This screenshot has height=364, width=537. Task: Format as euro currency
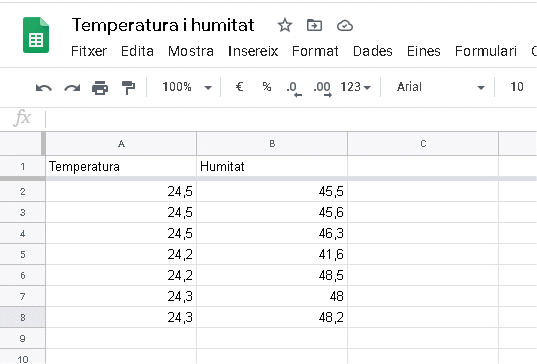(239, 87)
